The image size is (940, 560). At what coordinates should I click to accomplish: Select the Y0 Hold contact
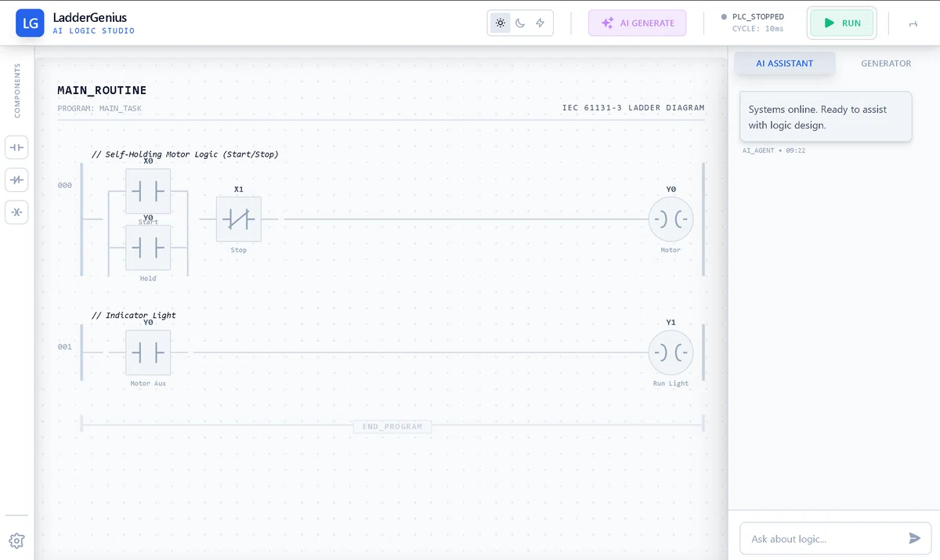tap(148, 247)
